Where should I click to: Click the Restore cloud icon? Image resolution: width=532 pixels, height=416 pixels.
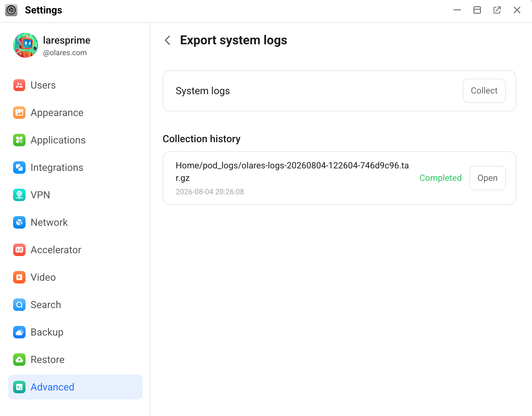tap(19, 360)
